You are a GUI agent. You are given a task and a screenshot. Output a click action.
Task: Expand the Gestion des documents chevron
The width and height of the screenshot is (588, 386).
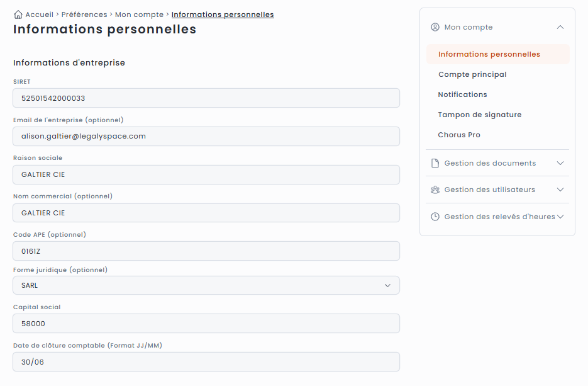[x=560, y=163]
